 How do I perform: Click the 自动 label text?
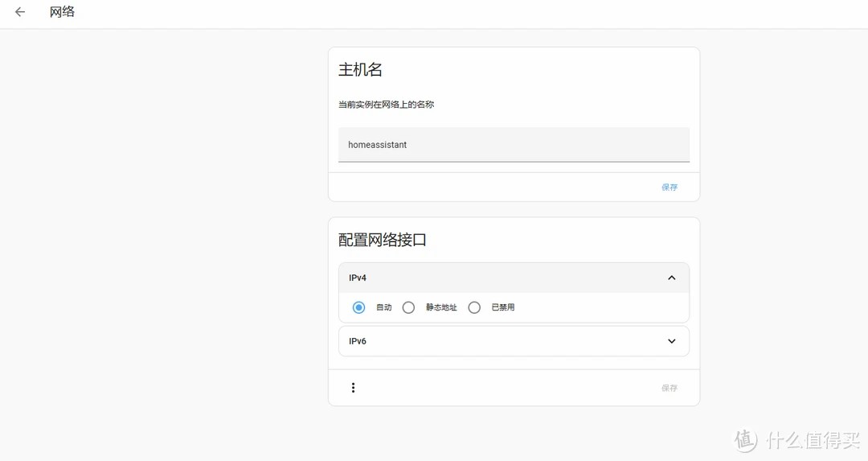tap(383, 307)
